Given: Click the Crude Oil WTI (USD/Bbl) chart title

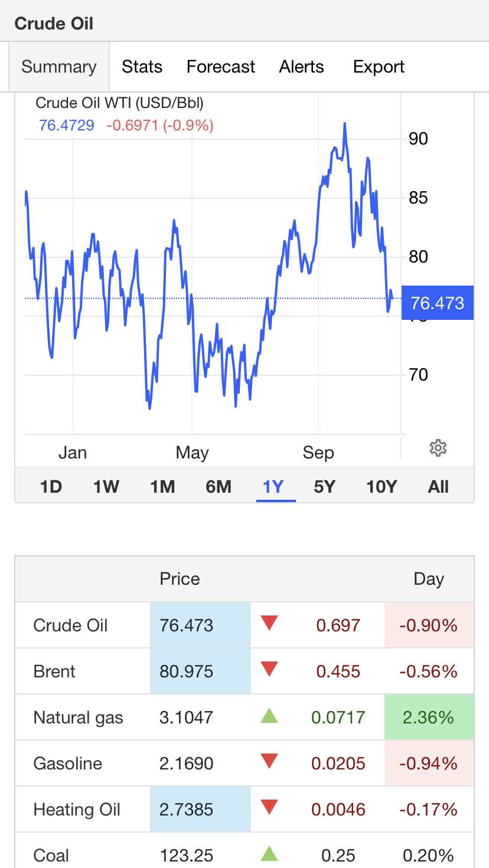Looking at the screenshot, I should [x=120, y=103].
